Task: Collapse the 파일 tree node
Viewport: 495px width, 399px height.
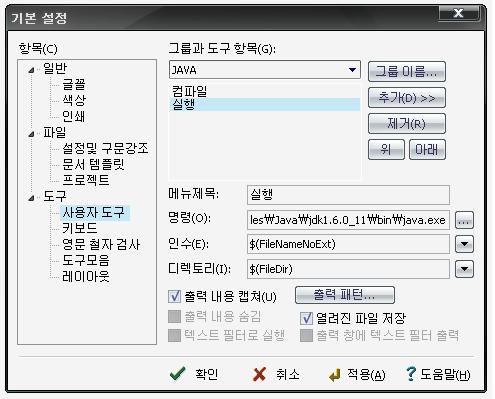Action: pos(31,134)
